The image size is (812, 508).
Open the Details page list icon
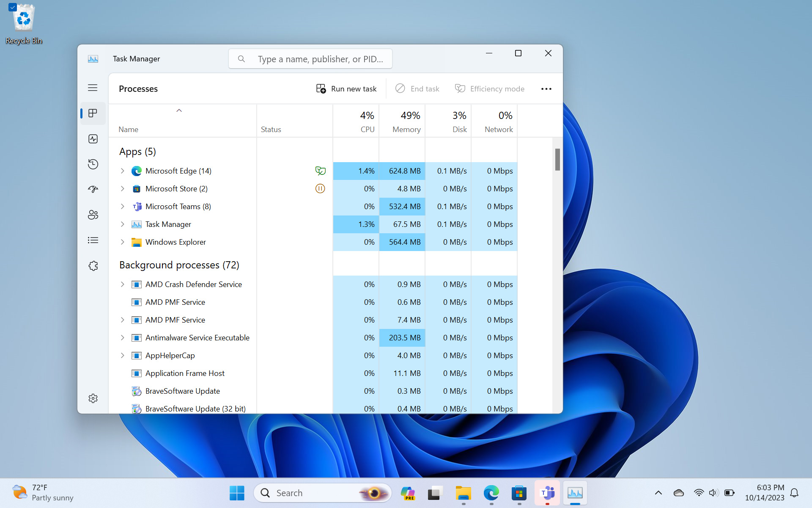point(93,240)
